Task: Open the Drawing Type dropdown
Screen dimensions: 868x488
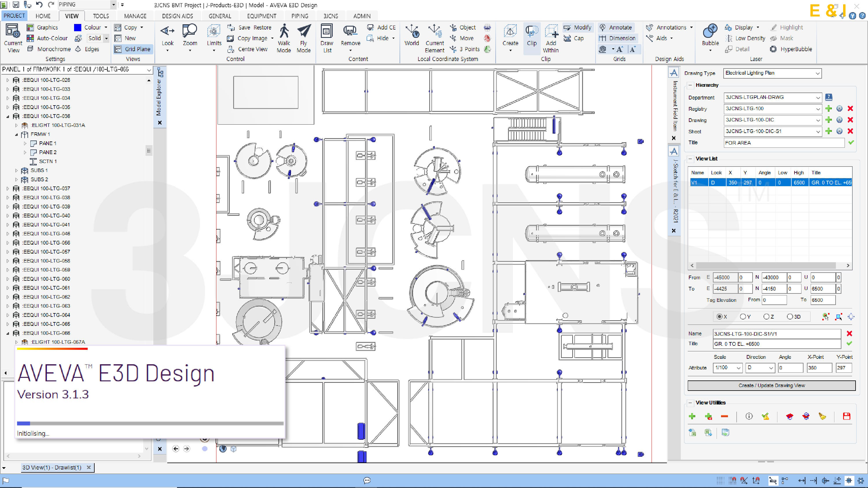Action: [817, 73]
